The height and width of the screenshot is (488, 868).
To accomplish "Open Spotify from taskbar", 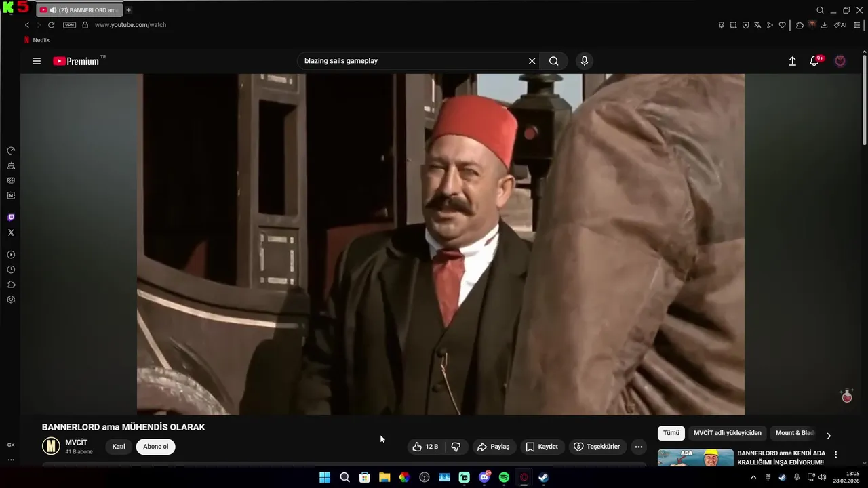I will (504, 477).
